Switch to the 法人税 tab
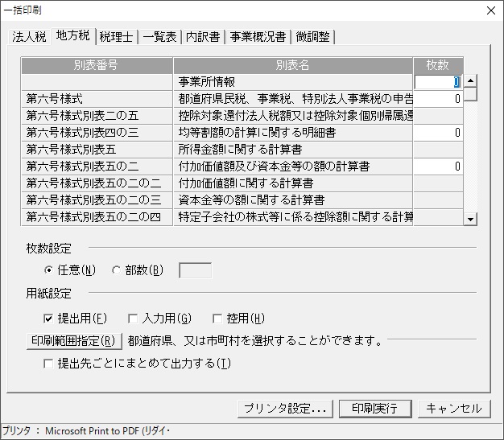The image size is (504, 440). coord(29,37)
